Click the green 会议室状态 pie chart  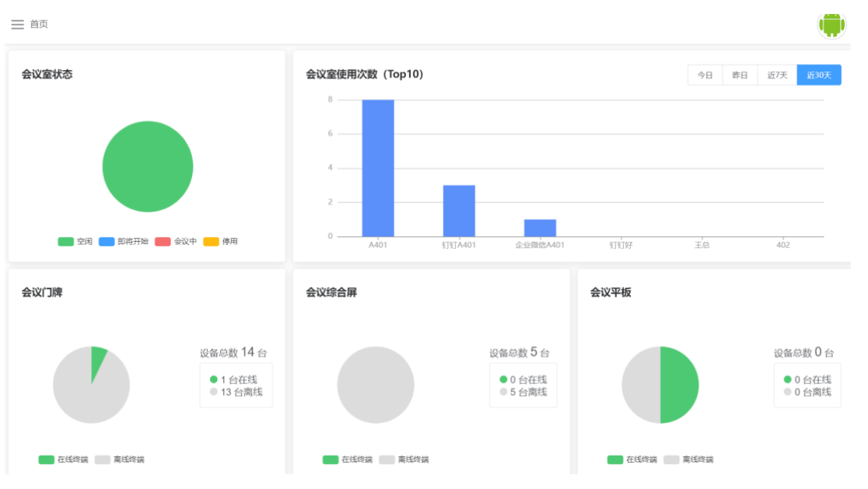tap(148, 166)
